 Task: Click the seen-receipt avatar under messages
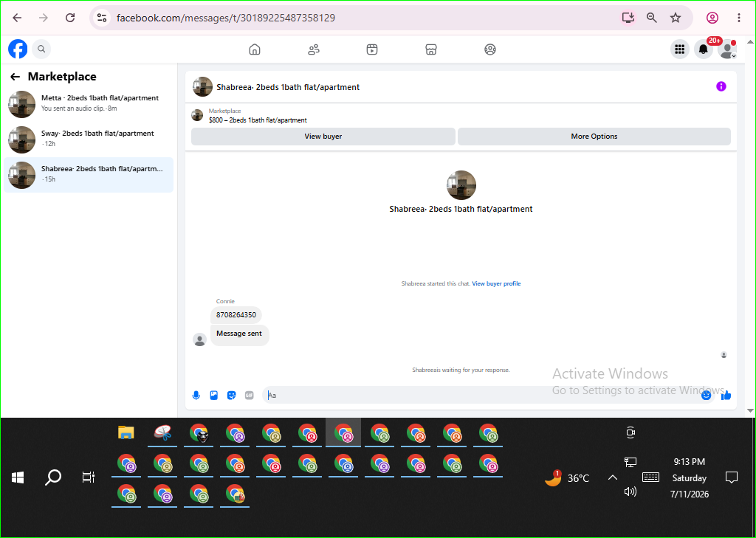coord(724,355)
